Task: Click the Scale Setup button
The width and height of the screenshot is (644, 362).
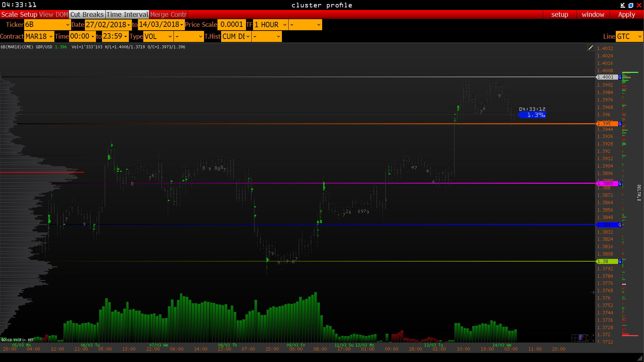Action: [x=19, y=14]
